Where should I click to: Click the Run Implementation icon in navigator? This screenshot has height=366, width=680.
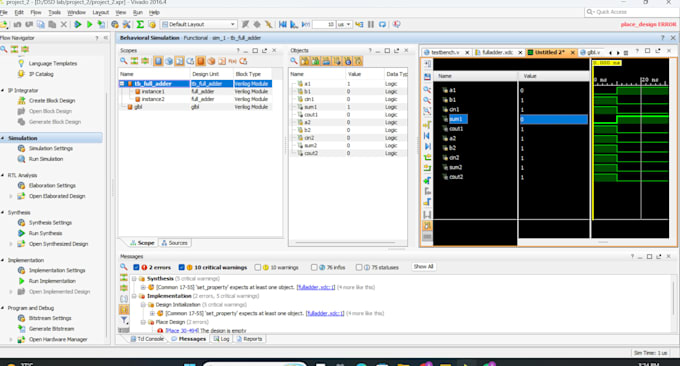tap(21, 281)
